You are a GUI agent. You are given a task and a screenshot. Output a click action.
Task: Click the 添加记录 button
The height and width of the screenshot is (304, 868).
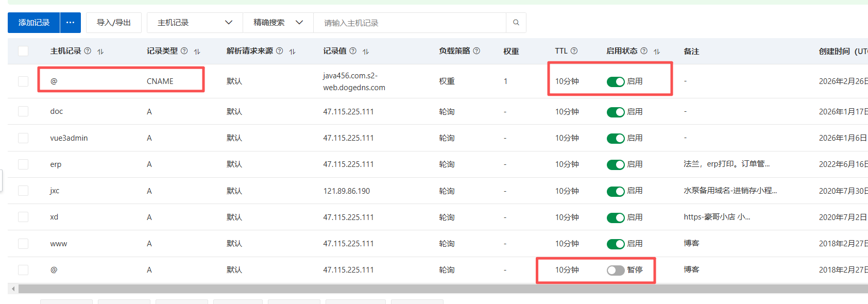point(34,23)
